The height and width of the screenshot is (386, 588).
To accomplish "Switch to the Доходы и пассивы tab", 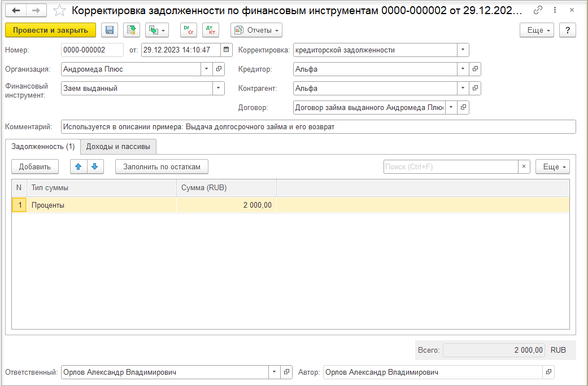I will coord(118,147).
